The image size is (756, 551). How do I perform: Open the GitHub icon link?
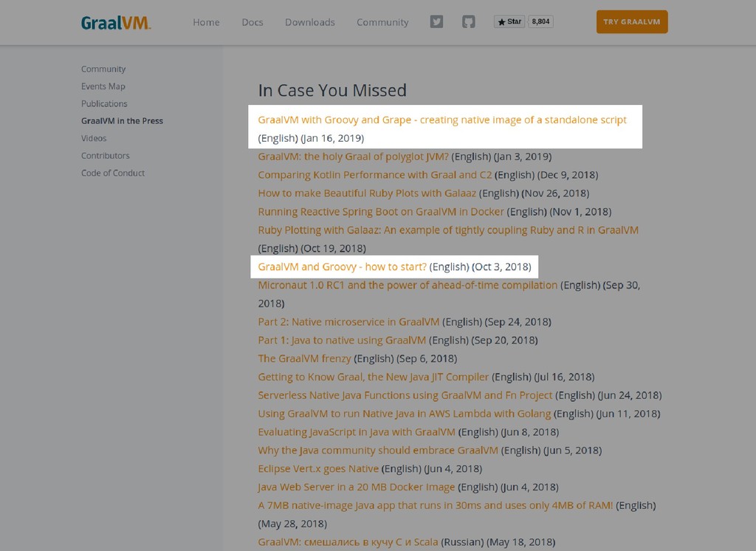[x=469, y=21]
